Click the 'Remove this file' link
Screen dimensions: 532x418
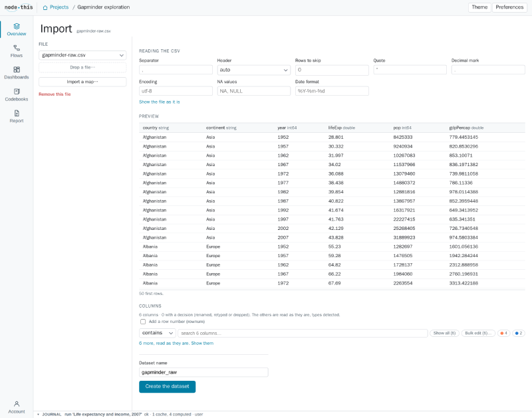click(55, 94)
